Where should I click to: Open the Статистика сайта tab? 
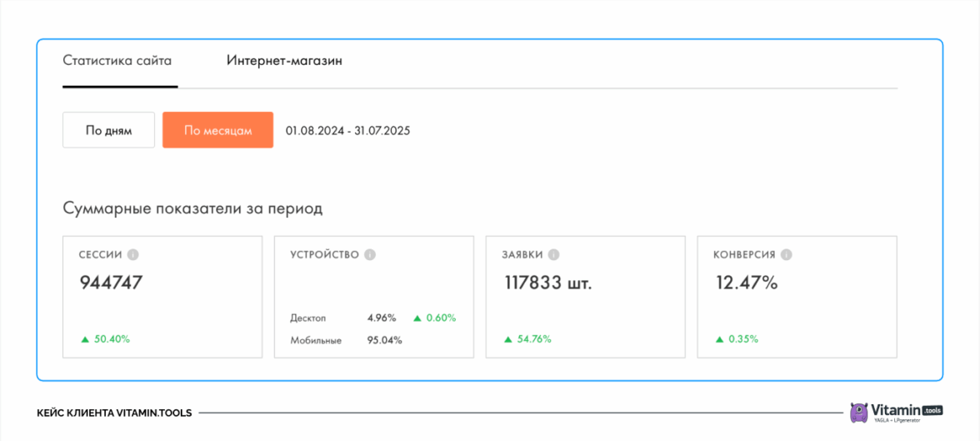[x=117, y=61]
